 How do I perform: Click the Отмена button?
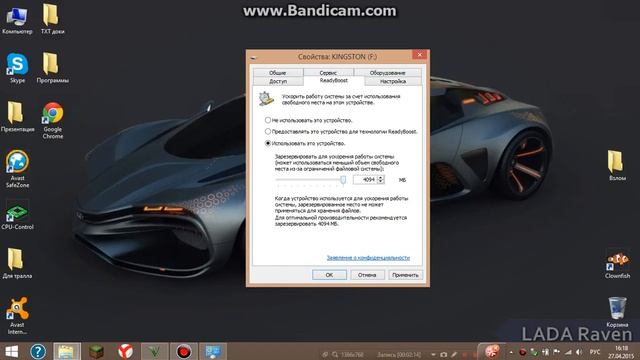click(367, 275)
